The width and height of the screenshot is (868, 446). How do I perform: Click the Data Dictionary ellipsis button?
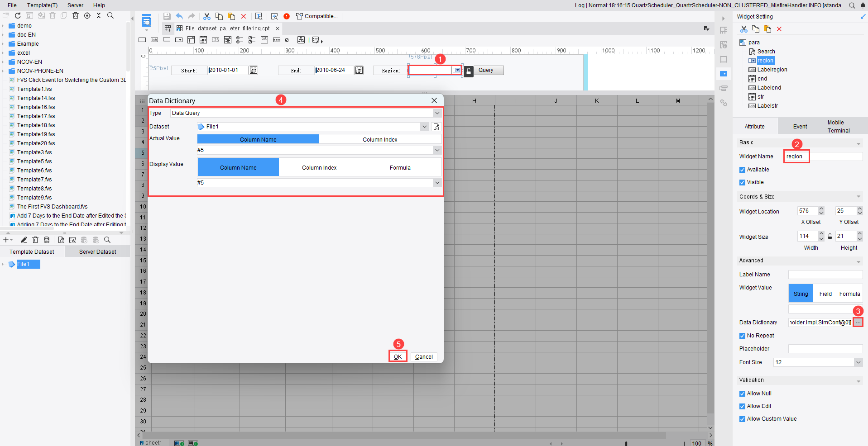click(x=858, y=322)
